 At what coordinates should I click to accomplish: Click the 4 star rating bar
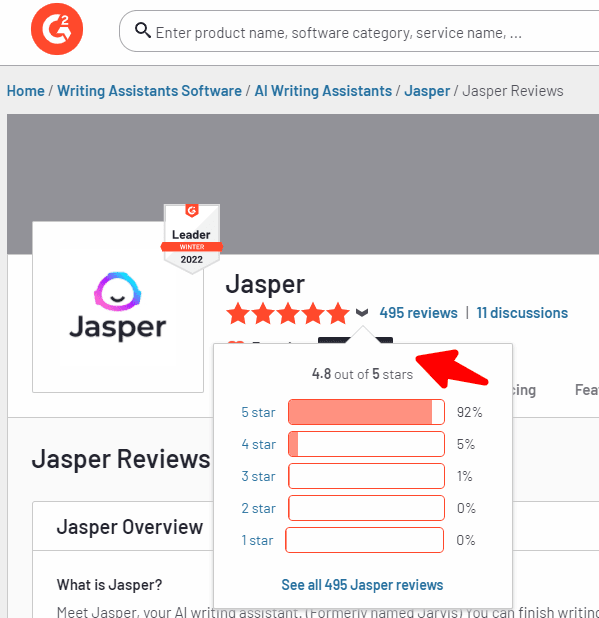pyautogui.click(x=366, y=444)
